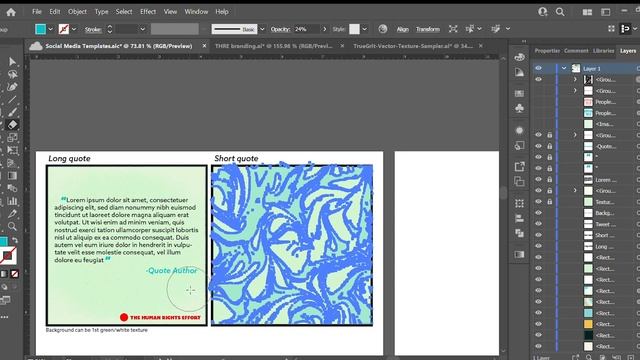Open the stroke color dropdown arrow
Viewport: 640px width, 360px height.
point(74,29)
